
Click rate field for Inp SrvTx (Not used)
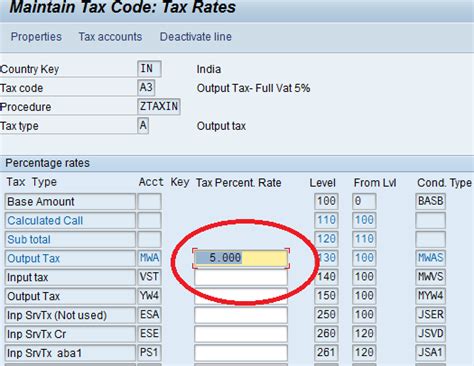coord(241,315)
